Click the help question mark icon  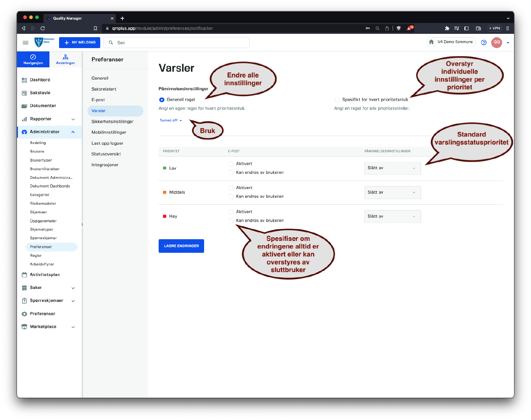point(484,42)
